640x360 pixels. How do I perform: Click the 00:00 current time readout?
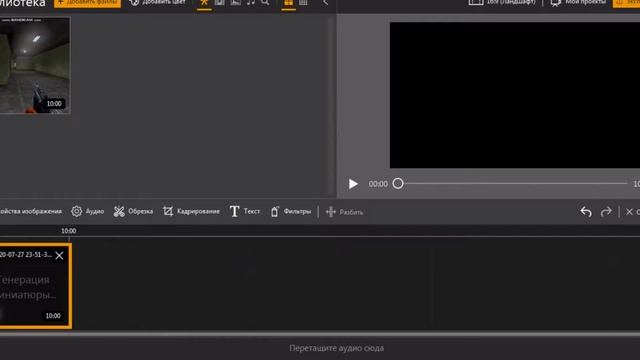click(378, 184)
